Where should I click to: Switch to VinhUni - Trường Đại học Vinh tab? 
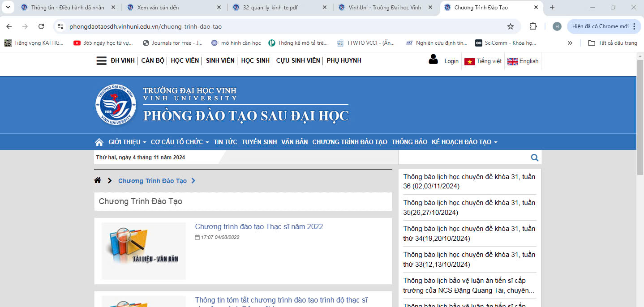point(386,8)
